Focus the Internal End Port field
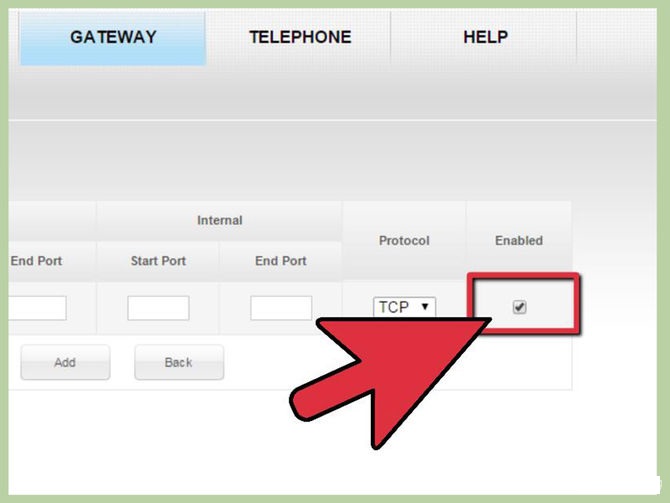The image size is (670, 503). pyautogui.click(x=281, y=308)
